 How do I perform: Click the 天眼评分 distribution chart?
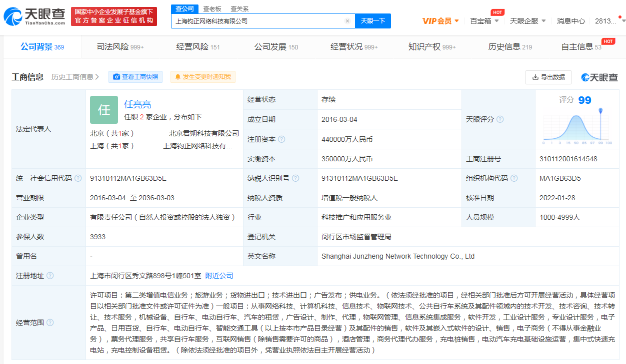[x=577, y=127]
